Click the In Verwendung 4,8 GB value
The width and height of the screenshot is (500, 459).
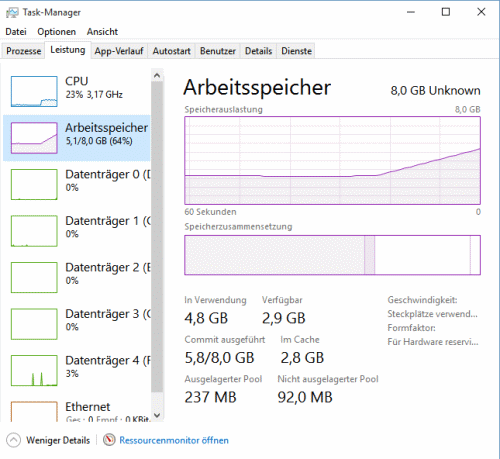click(206, 318)
